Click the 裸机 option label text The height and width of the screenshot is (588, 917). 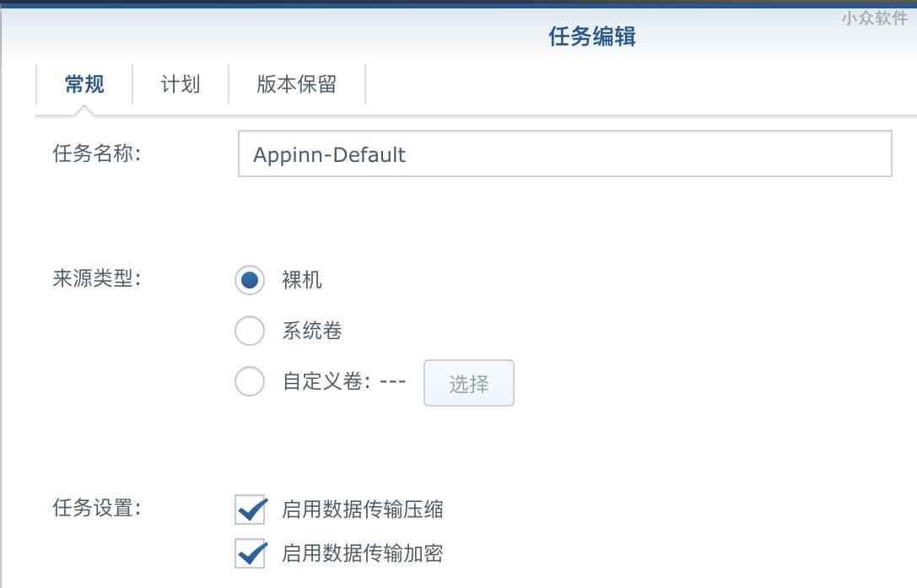coord(301,280)
